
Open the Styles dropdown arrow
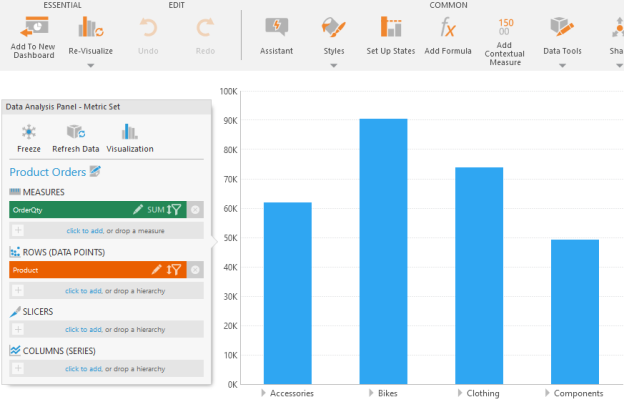(334, 66)
